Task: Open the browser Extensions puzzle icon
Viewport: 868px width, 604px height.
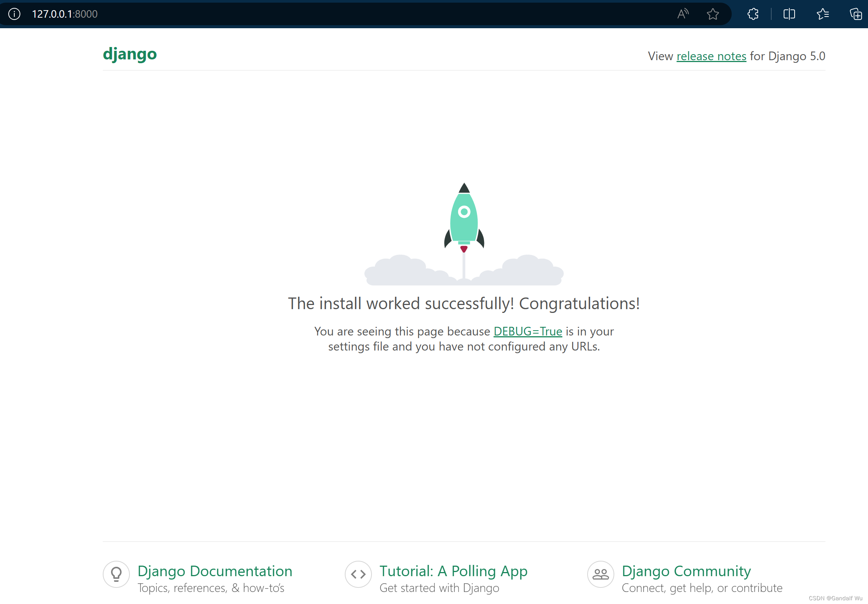Action: tap(753, 14)
